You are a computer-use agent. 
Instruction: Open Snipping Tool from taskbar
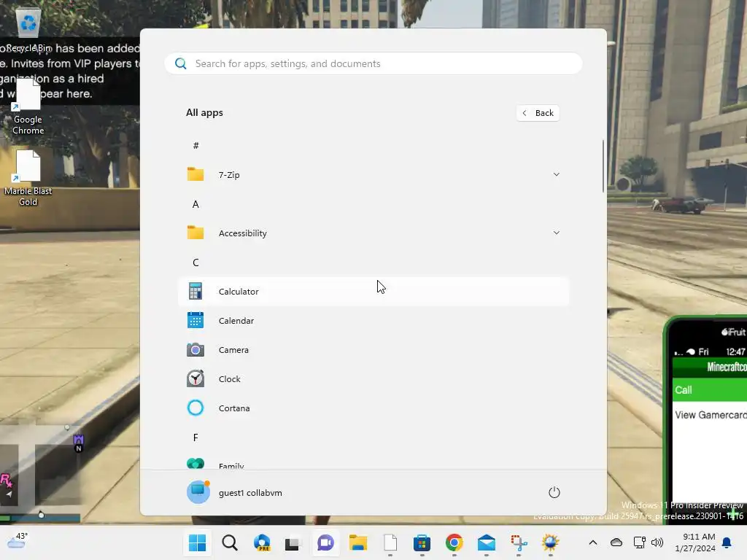pyautogui.click(x=519, y=542)
